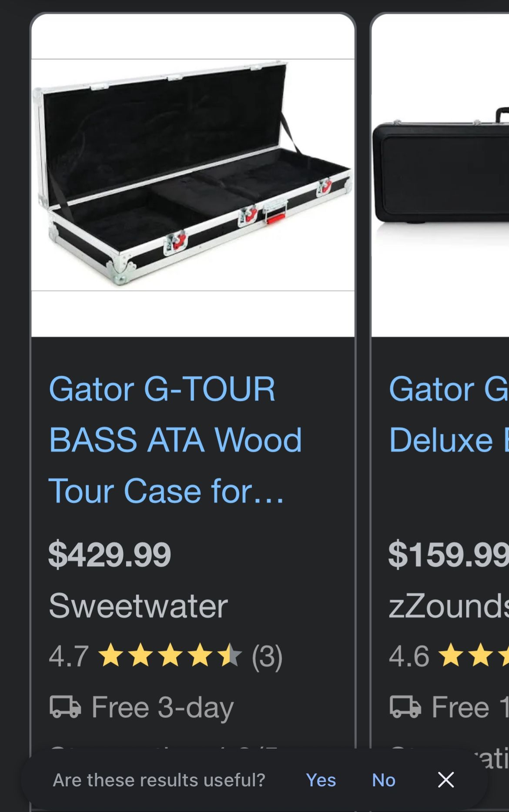
Task: Open the Gator G-TOUR BASS ATA title link
Action: click(x=175, y=439)
